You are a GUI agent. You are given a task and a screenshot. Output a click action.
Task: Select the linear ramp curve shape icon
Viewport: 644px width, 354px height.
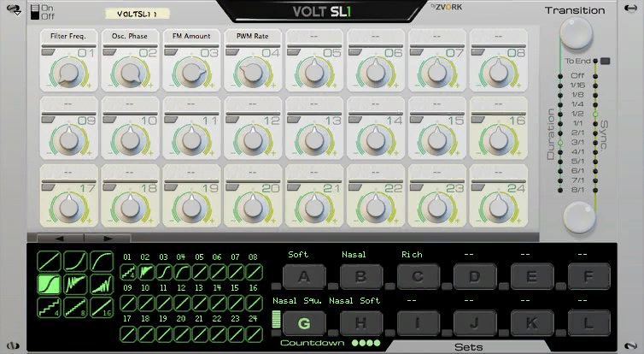coord(50,261)
